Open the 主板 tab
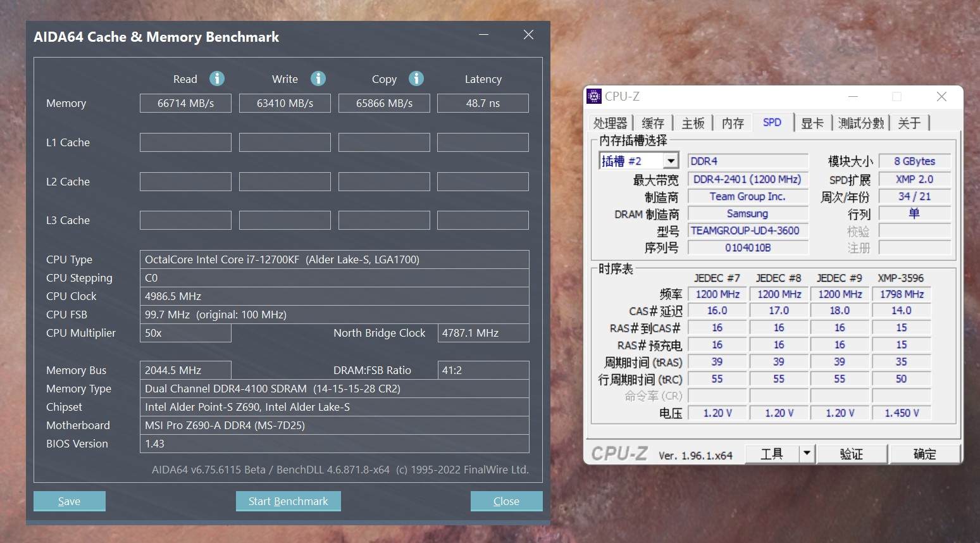Screen dimensions: 980x543 click(x=693, y=123)
